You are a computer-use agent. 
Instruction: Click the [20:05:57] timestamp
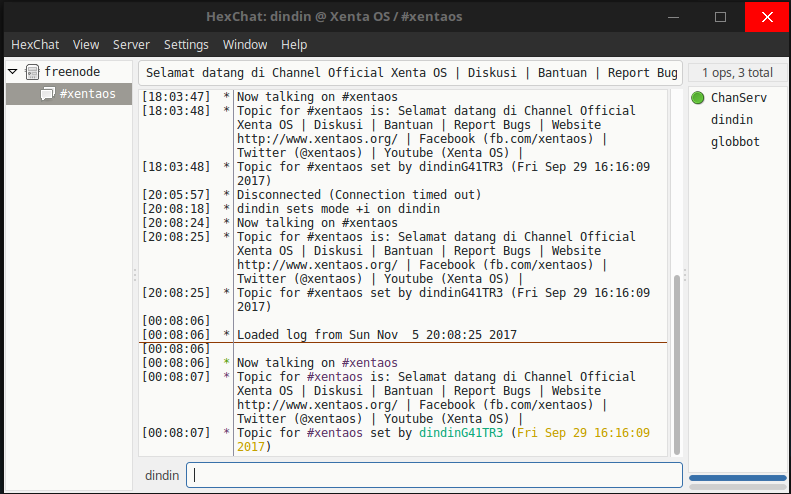coord(176,195)
